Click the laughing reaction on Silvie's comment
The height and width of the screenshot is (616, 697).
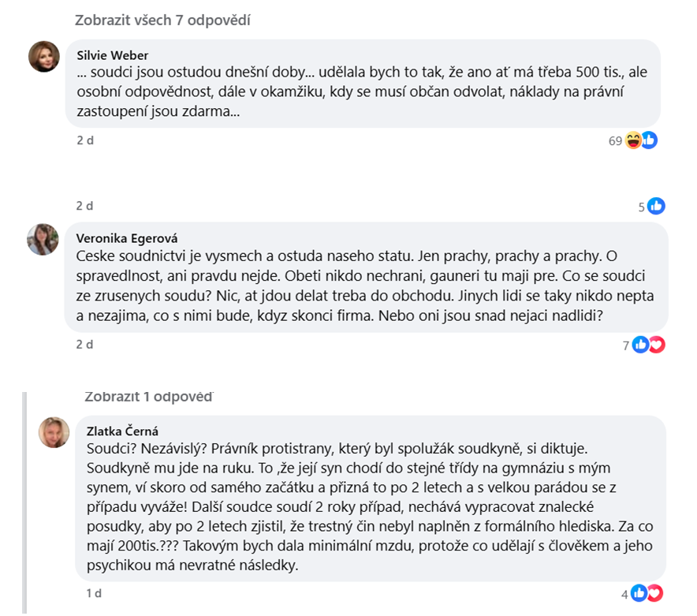[x=634, y=140]
